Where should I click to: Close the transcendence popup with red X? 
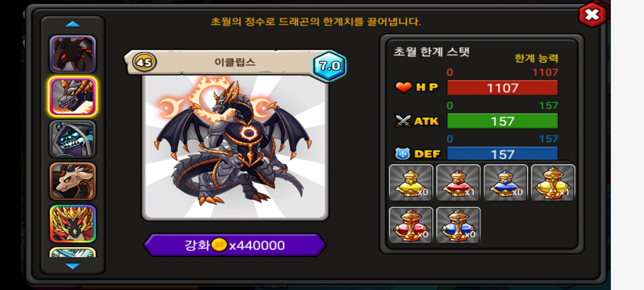[x=592, y=15]
